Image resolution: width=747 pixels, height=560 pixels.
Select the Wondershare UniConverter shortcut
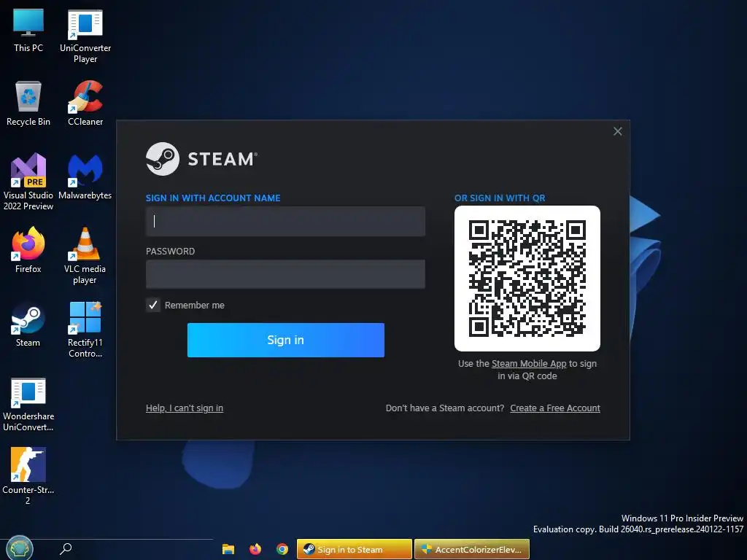(x=28, y=404)
